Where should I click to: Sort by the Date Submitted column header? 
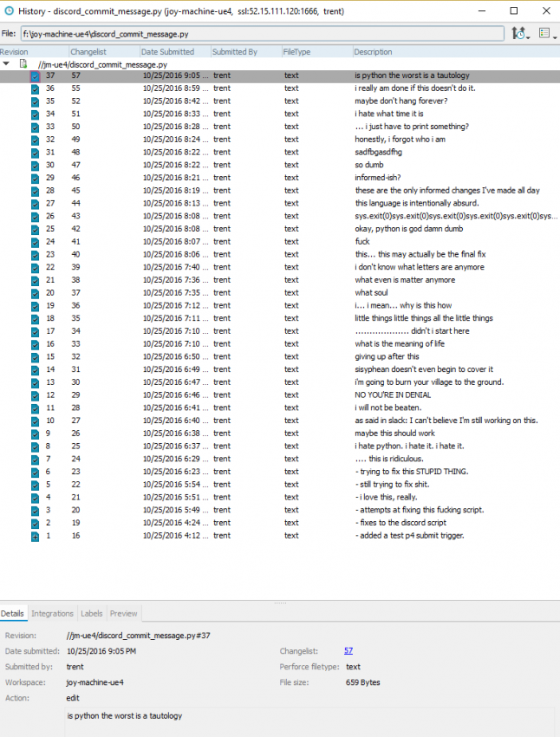[x=166, y=52]
